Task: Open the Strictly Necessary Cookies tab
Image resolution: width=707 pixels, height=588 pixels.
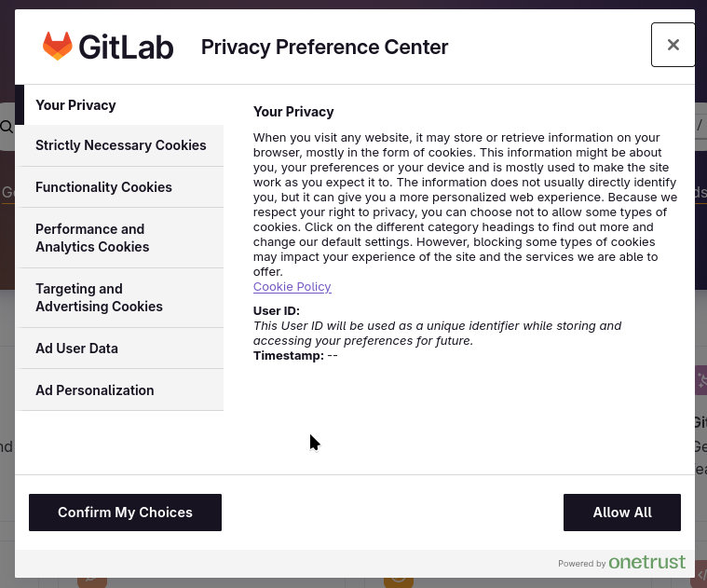Action: (x=120, y=145)
